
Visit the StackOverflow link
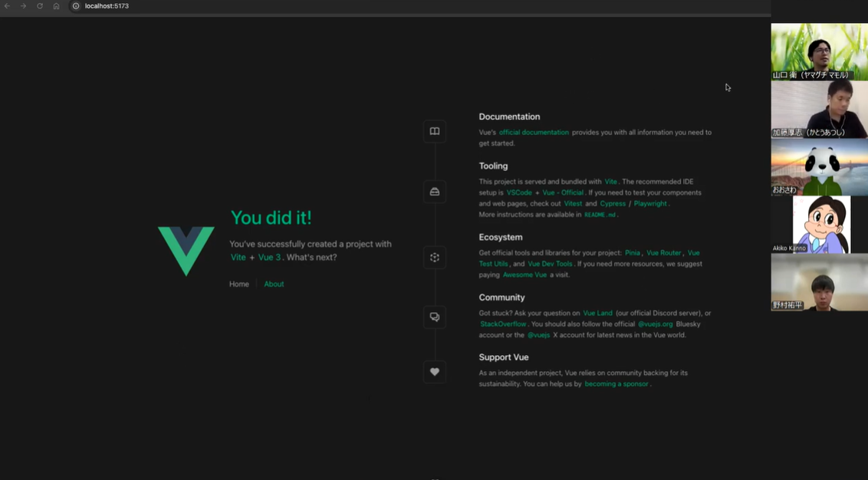click(x=503, y=324)
